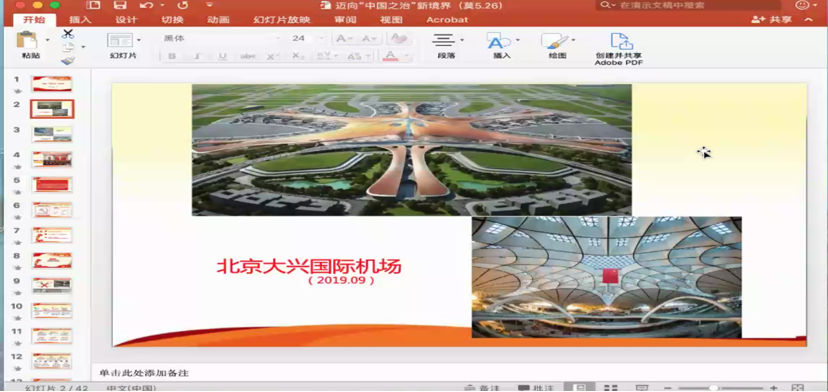828x392 pixels.
Task: Click the Undo arrow icon
Action: [x=147, y=5]
